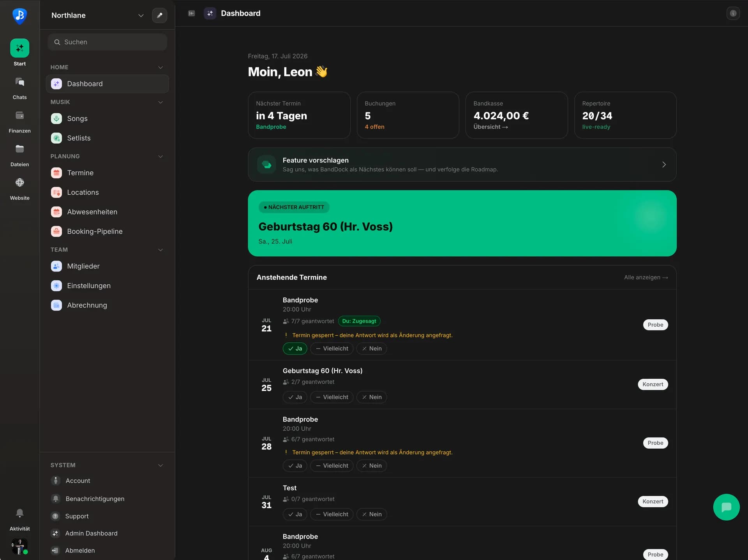Answer Nein for Geburtstag 60 Jul 25
Screen dimensions: 748x560
pyautogui.click(x=372, y=397)
